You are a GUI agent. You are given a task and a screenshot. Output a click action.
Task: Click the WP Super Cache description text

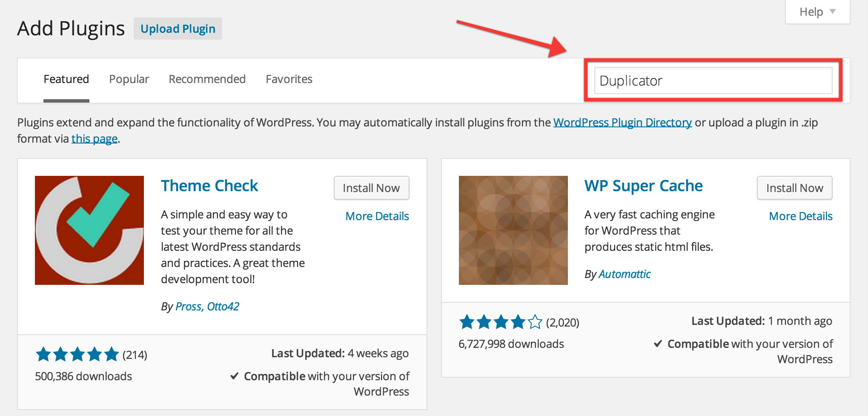[x=650, y=231]
